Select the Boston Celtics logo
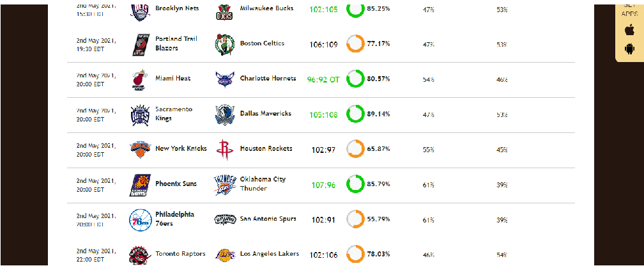The height and width of the screenshot is (275, 644). [224, 44]
